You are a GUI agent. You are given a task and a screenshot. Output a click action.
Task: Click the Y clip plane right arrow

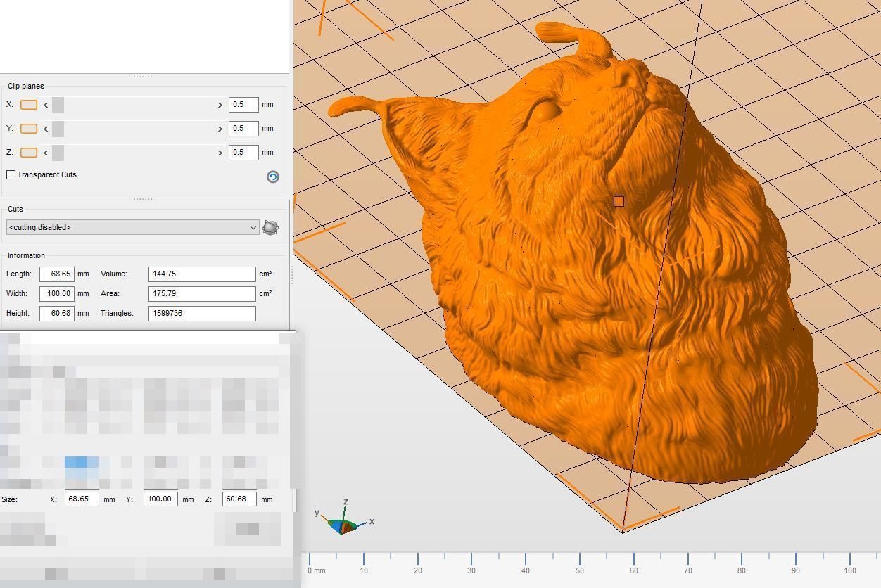220,129
